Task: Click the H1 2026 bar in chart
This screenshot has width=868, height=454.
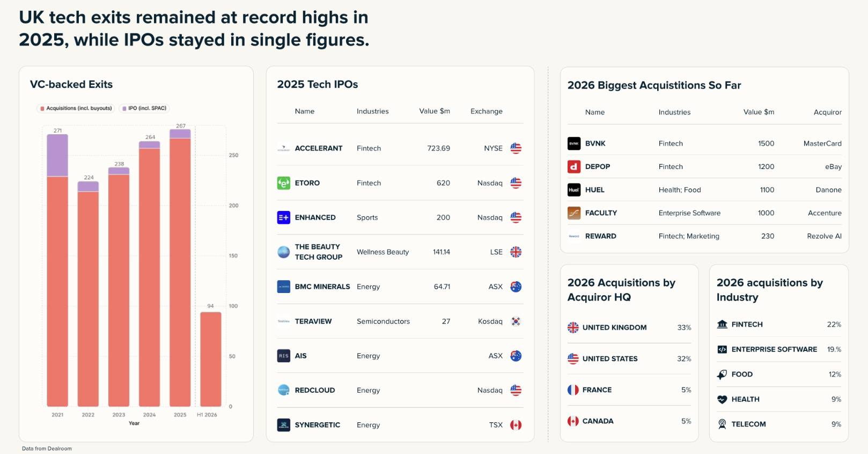Action: point(211,359)
